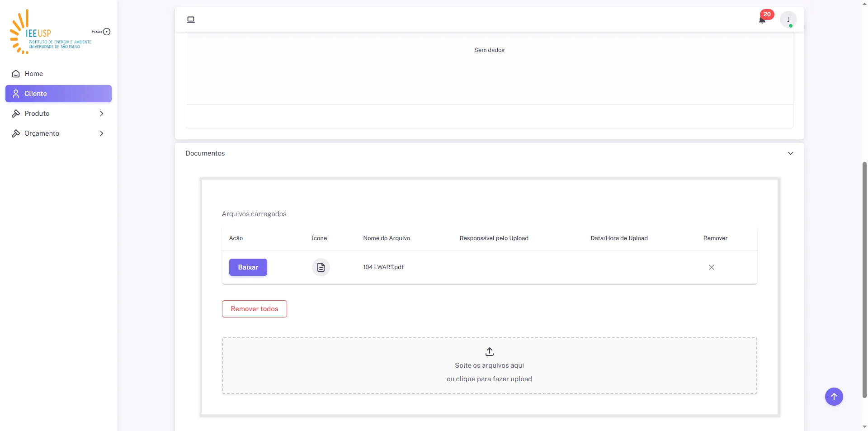Image resolution: width=868 pixels, height=431 pixels.
Task: Open the notifications bell with 20 badge
Action: click(763, 19)
